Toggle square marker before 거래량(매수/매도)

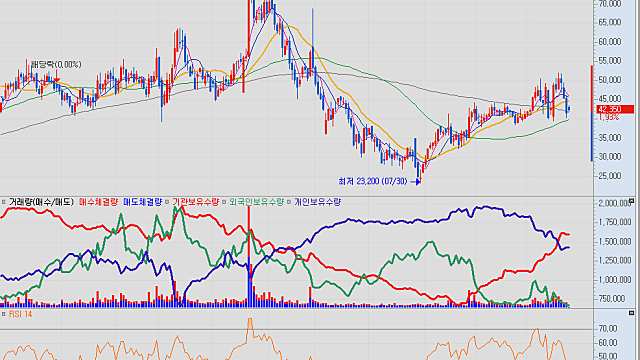3,202
